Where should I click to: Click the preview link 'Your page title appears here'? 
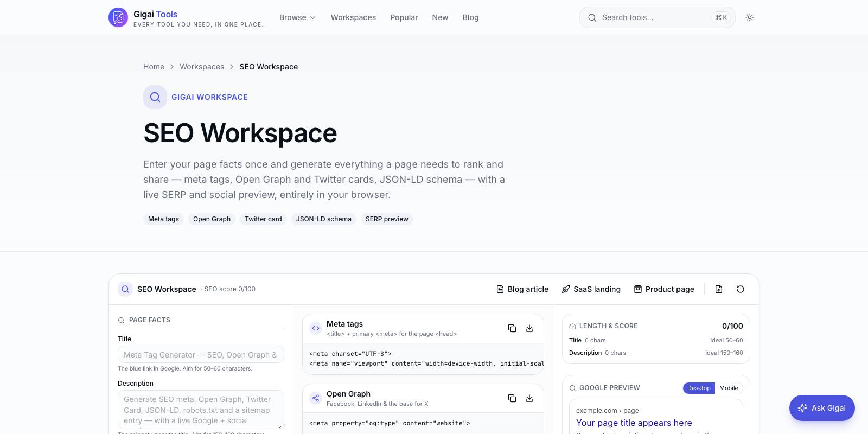pos(634,423)
